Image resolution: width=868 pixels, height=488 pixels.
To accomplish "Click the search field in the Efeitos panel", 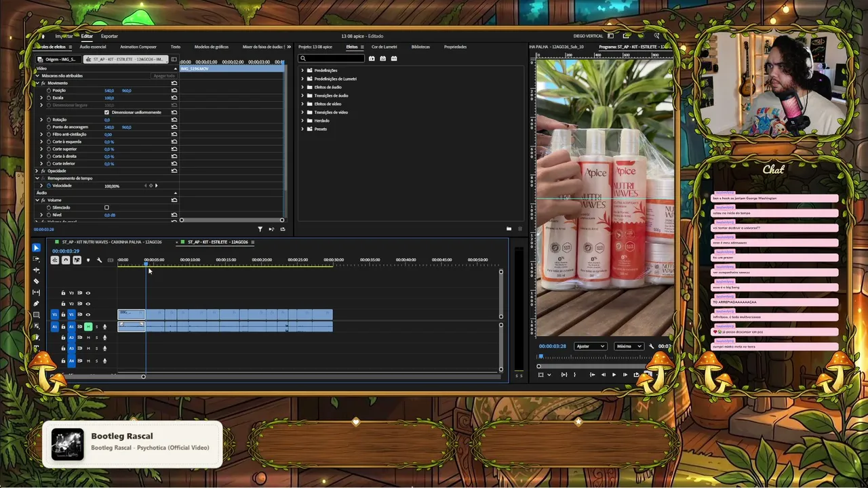I will pos(332,59).
